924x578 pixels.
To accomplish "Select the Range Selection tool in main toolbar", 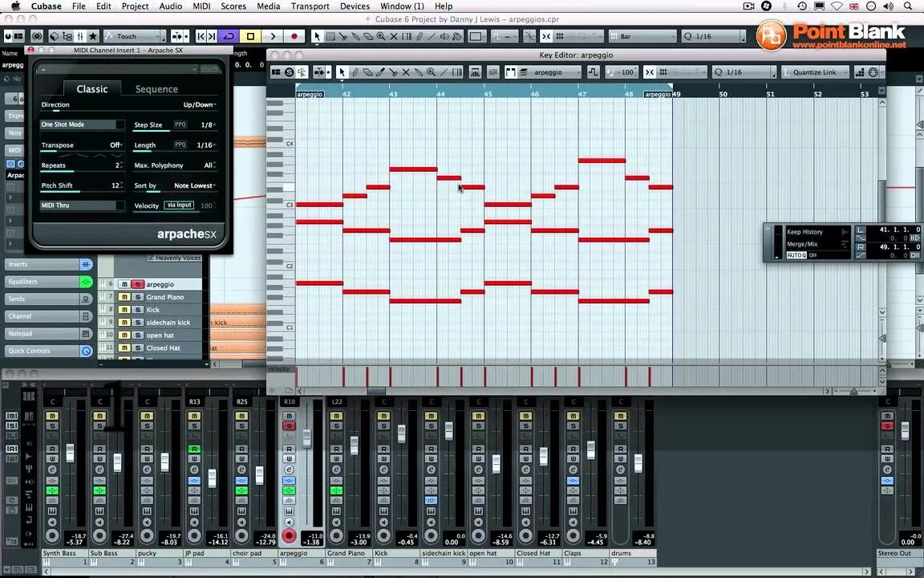I will tap(330, 37).
